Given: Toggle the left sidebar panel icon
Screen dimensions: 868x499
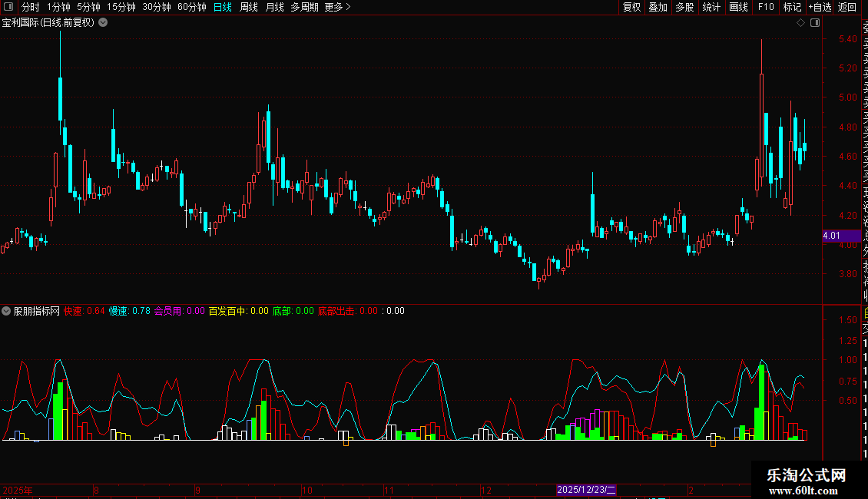Looking at the screenshot, I should pyautogui.click(x=8, y=7).
